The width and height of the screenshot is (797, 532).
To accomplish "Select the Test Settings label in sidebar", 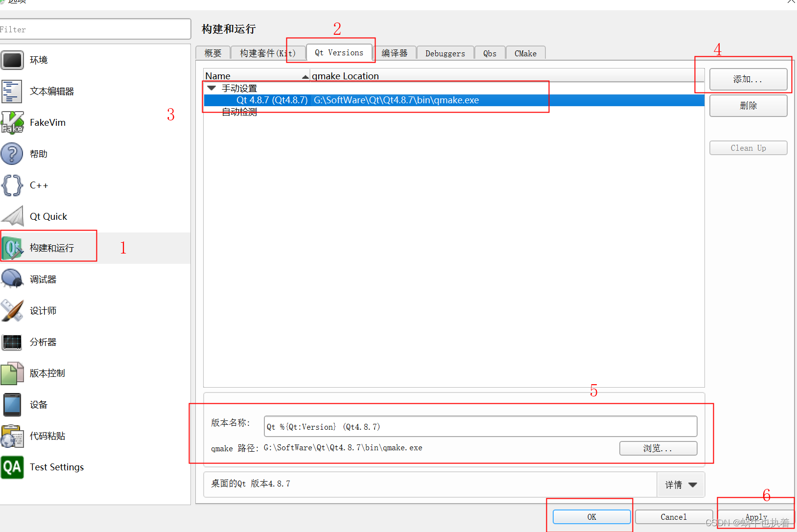I will (57, 467).
